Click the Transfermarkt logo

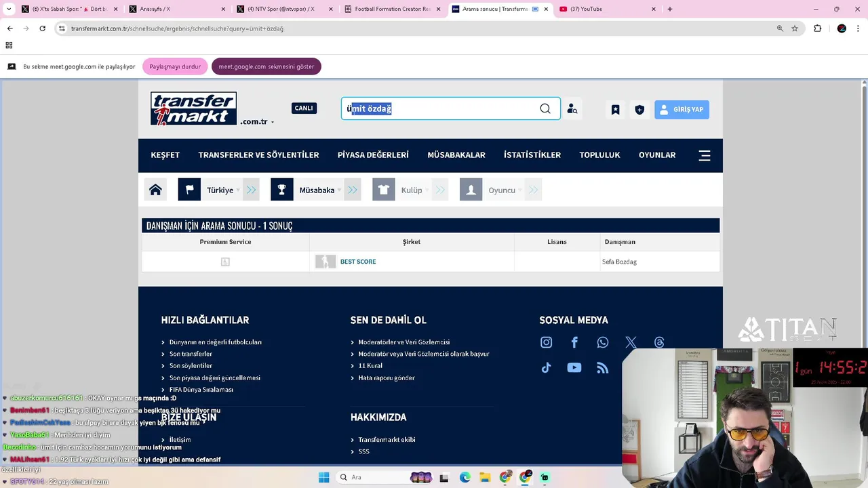tap(193, 108)
